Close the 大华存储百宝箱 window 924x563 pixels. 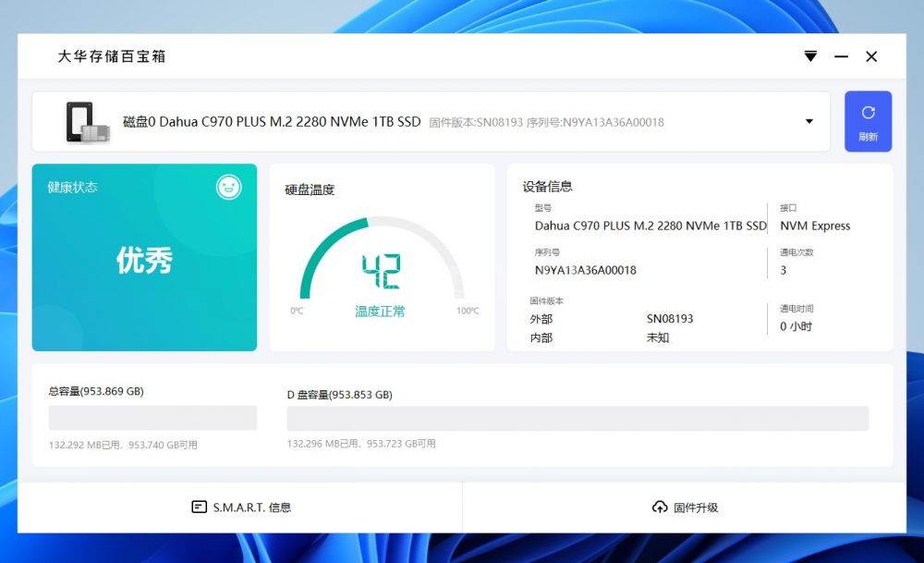871,56
